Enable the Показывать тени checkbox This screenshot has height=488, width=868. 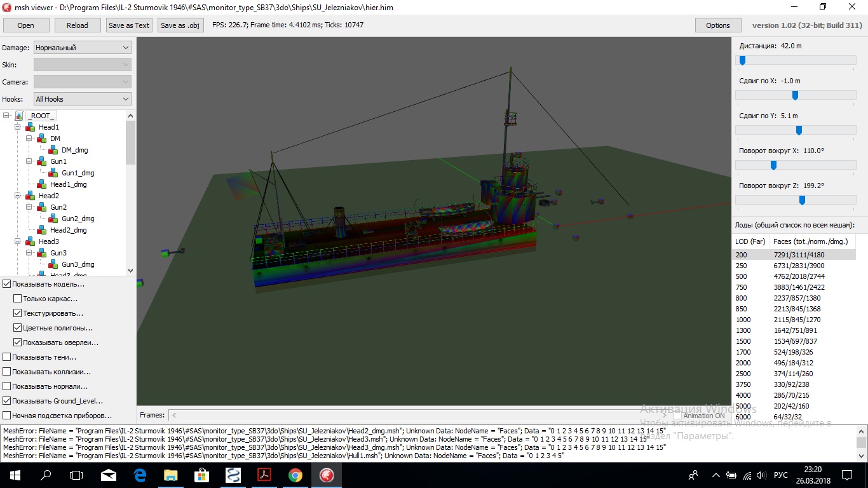pos(7,357)
